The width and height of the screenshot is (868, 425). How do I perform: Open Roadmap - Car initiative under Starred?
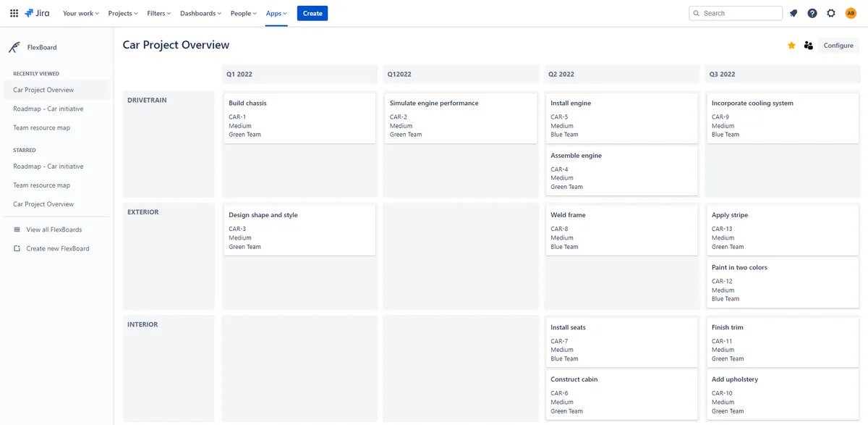[48, 167]
